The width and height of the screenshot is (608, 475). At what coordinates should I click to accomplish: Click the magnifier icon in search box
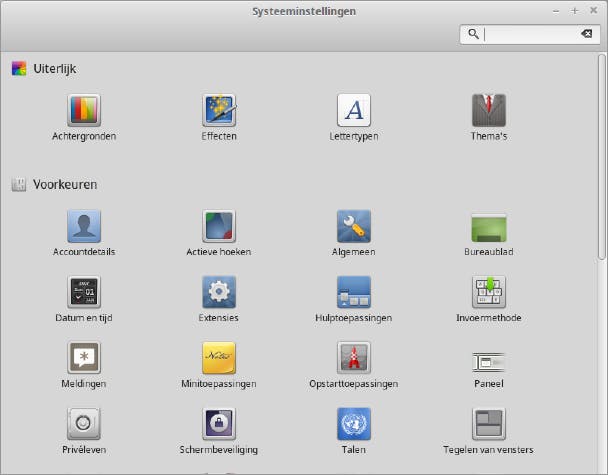pyautogui.click(x=473, y=34)
